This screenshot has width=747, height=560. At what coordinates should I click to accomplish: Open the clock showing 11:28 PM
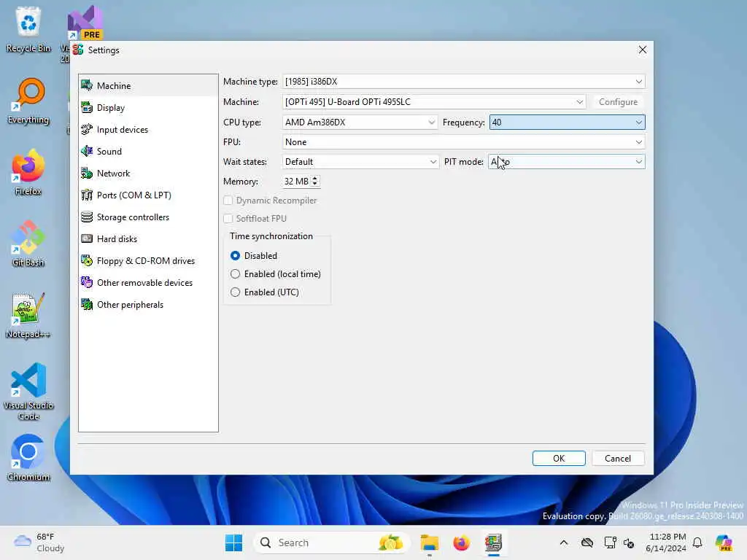(666, 542)
